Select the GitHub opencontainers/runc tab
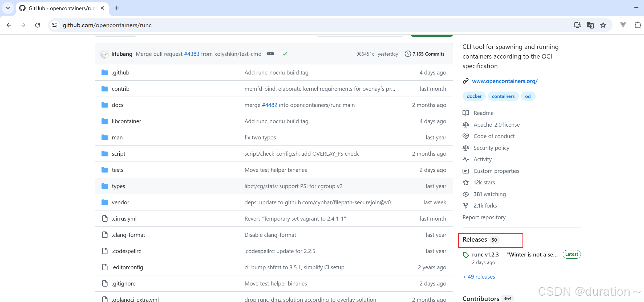 pyautogui.click(x=62, y=8)
